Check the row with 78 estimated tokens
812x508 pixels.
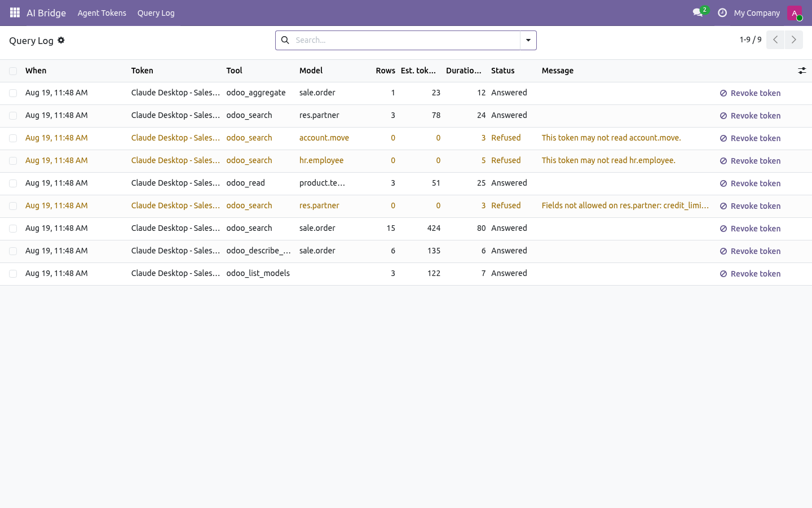(13, 116)
